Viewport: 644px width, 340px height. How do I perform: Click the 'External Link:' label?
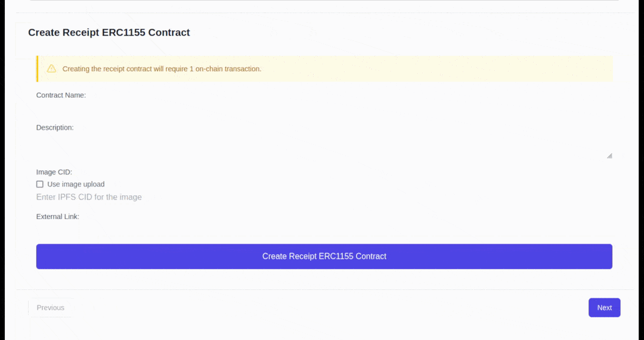tap(58, 217)
